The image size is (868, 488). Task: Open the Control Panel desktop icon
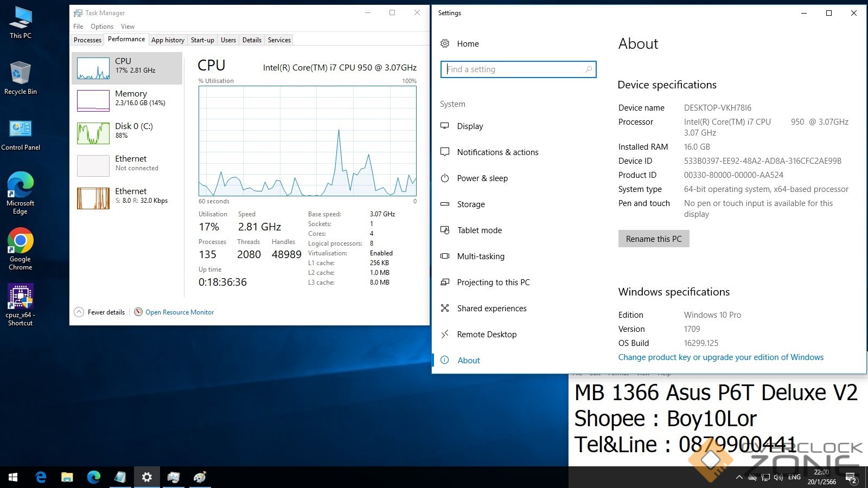21,129
